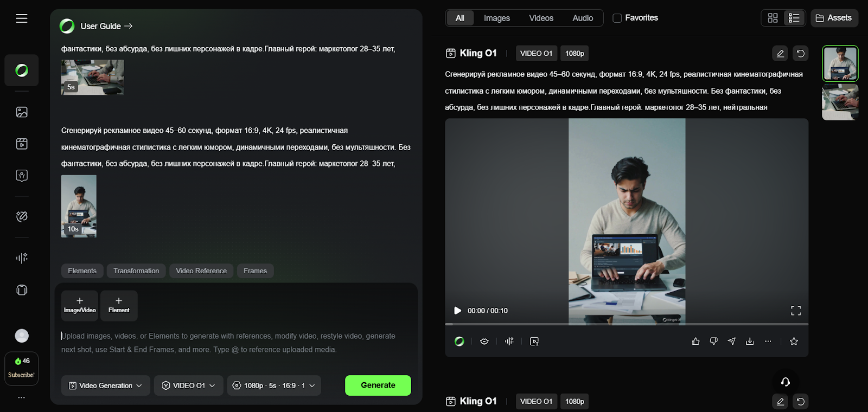Select the Audio filter tab
Image resolution: width=868 pixels, height=412 pixels.
click(x=583, y=18)
